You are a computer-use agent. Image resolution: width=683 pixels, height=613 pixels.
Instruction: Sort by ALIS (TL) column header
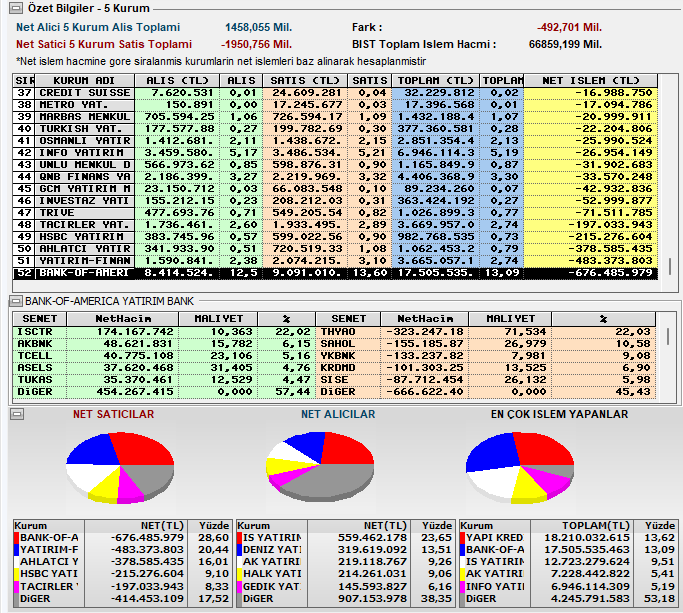177,81
